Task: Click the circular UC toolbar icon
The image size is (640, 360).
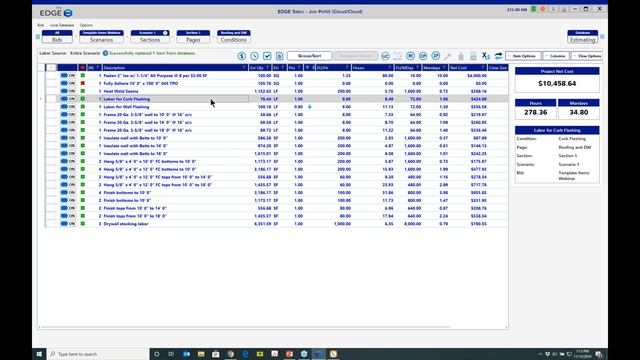Action: click(x=385, y=56)
